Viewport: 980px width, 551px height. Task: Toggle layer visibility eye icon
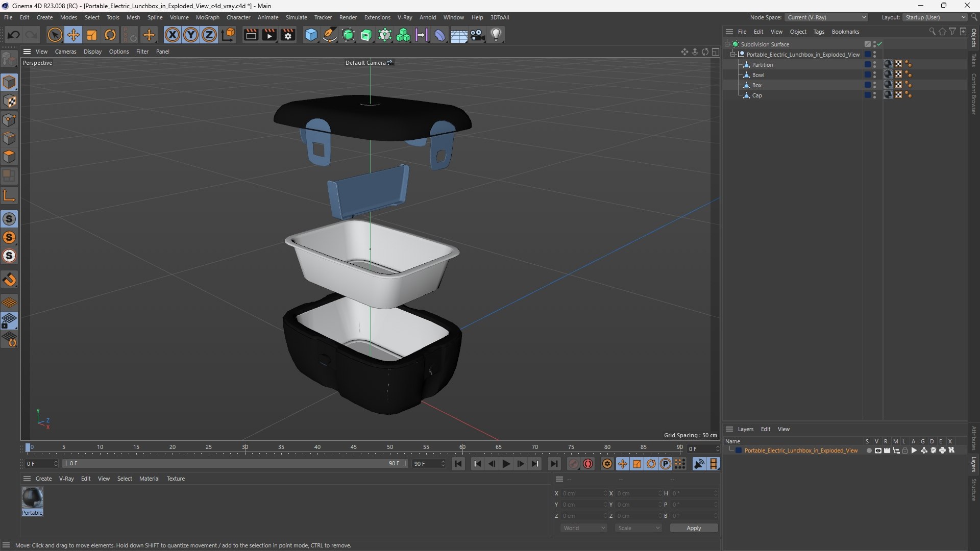(x=878, y=450)
